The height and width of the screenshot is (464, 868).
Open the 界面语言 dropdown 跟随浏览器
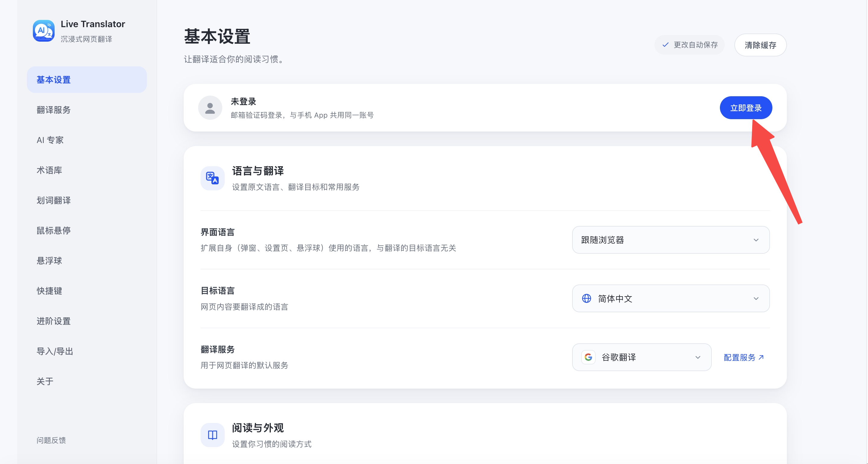click(670, 240)
